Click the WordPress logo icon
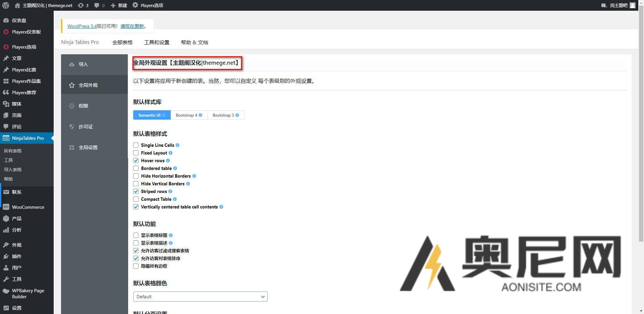This screenshot has height=314, width=644. (x=6, y=5)
